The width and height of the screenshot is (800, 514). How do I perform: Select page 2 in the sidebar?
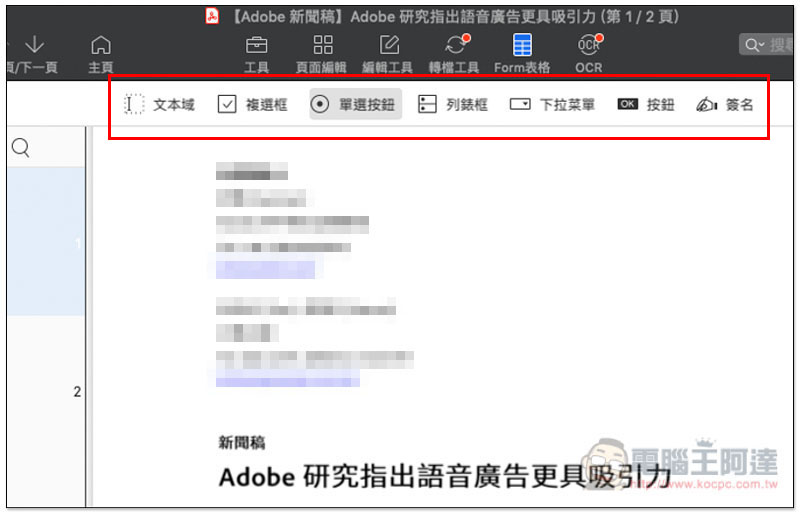point(77,392)
